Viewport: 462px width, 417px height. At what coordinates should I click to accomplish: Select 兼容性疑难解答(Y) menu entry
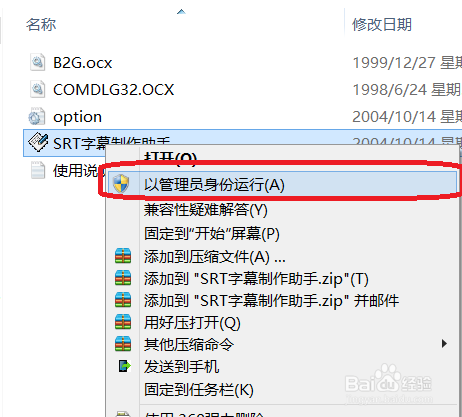click(206, 210)
